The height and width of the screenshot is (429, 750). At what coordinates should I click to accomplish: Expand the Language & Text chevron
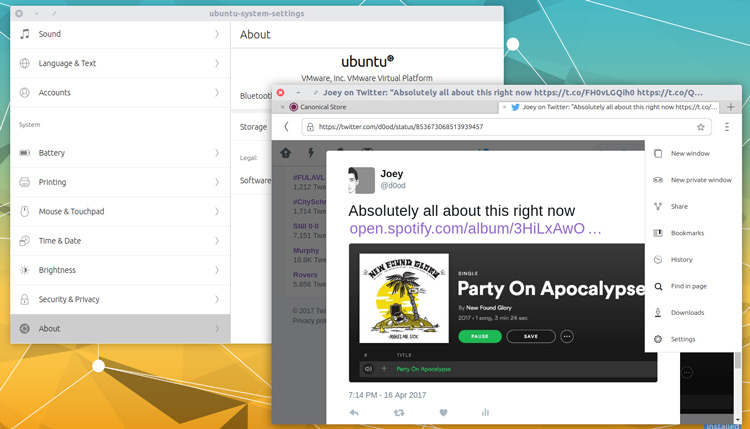(217, 63)
